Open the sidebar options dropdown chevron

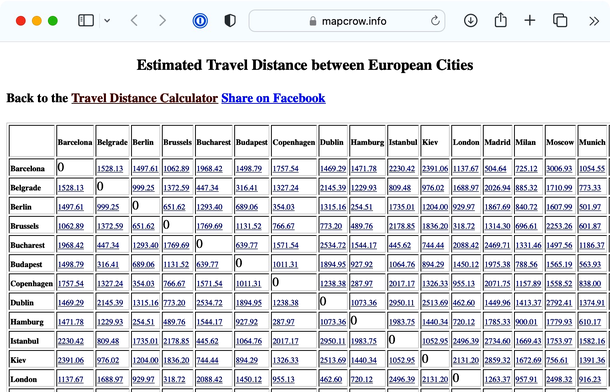click(x=107, y=21)
